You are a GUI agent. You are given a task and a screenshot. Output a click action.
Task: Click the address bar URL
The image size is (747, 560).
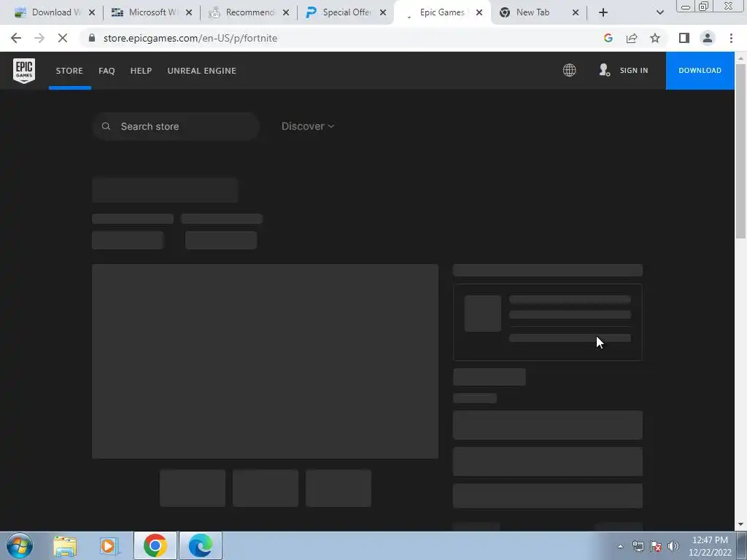pyautogui.click(x=190, y=38)
